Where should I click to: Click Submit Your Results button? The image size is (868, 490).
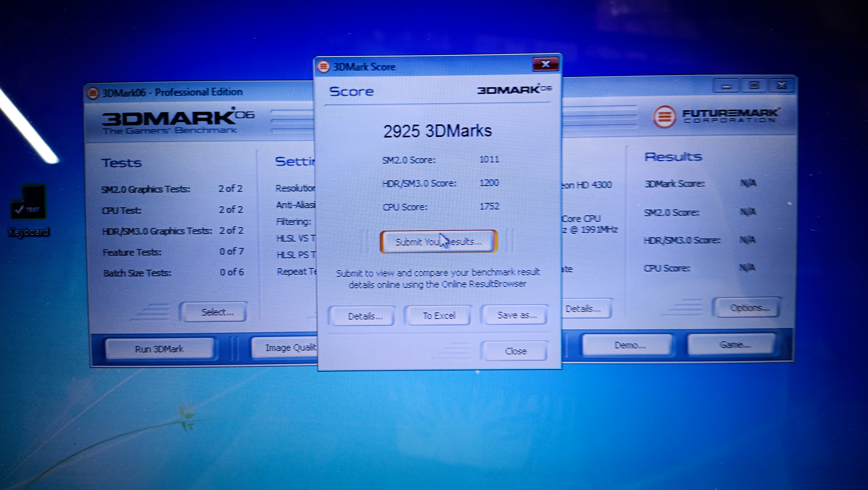tap(438, 241)
